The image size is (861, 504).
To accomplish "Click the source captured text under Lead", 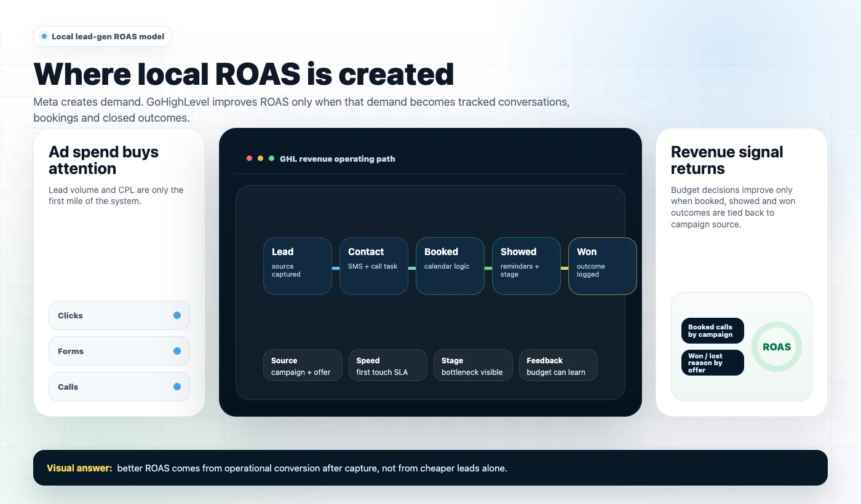I will (286, 270).
